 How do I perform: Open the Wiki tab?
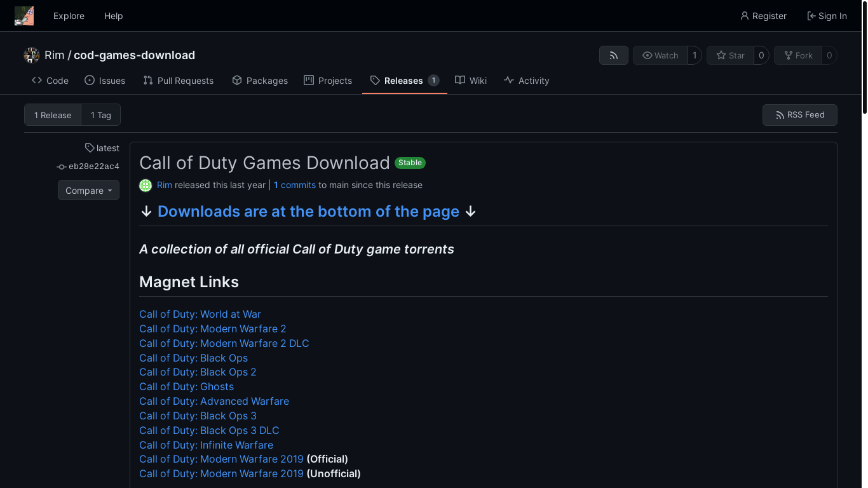coord(471,81)
